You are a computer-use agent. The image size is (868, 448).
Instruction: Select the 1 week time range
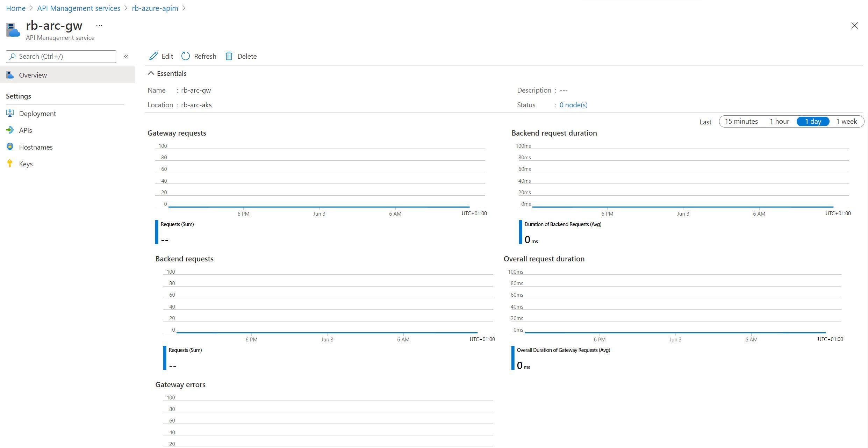point(846,121)
